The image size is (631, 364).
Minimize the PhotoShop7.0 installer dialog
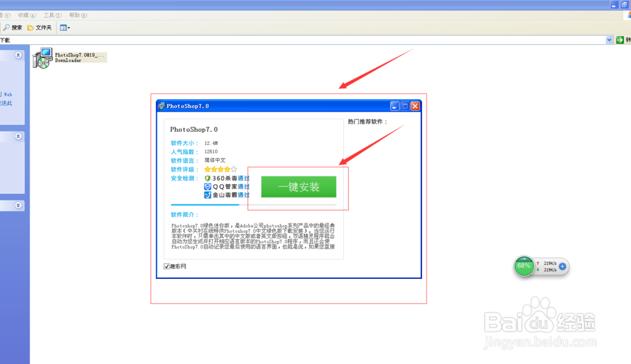point(395,106)
